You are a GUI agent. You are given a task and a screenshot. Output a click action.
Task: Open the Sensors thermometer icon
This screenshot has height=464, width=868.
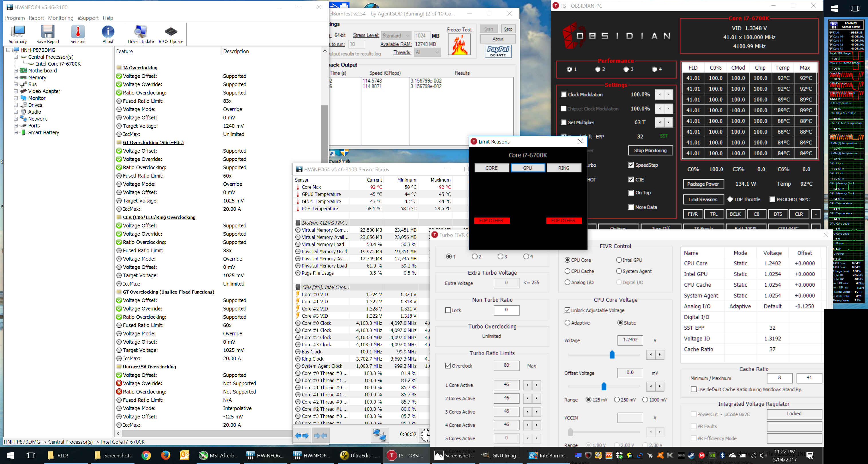click(78, 34)
